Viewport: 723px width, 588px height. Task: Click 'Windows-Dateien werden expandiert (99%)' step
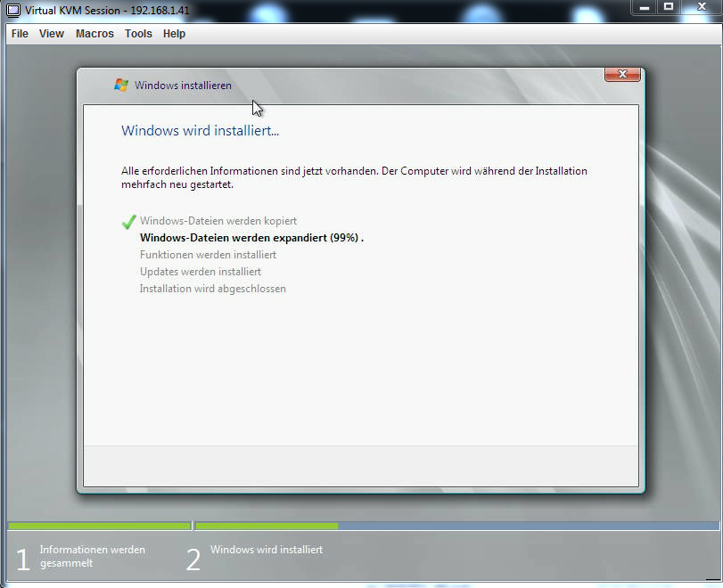pos(251,238)
